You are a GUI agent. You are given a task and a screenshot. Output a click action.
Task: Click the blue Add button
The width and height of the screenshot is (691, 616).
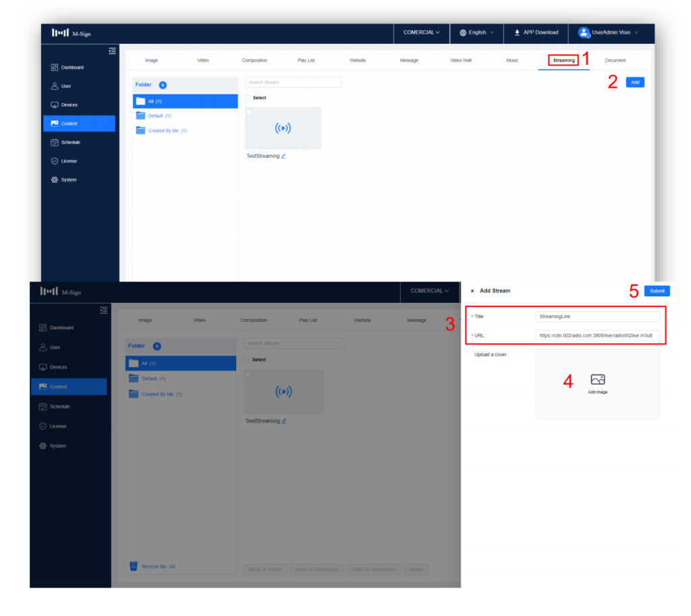(635, 82)
